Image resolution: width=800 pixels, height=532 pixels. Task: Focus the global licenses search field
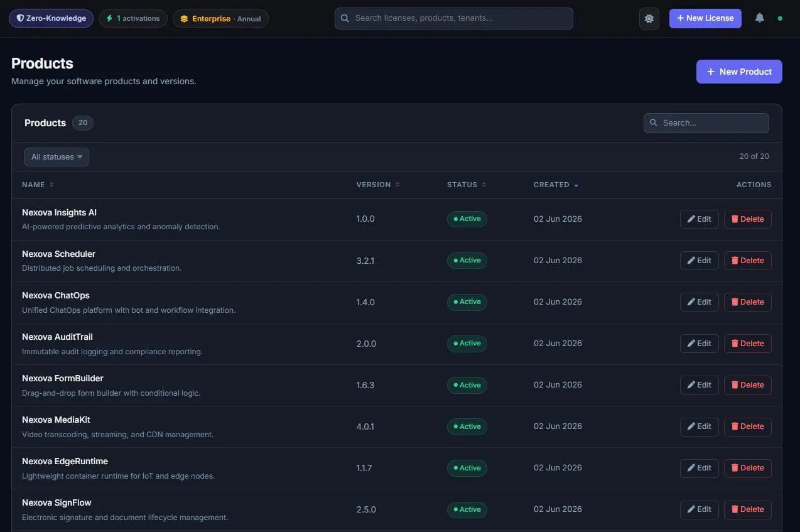454,18
